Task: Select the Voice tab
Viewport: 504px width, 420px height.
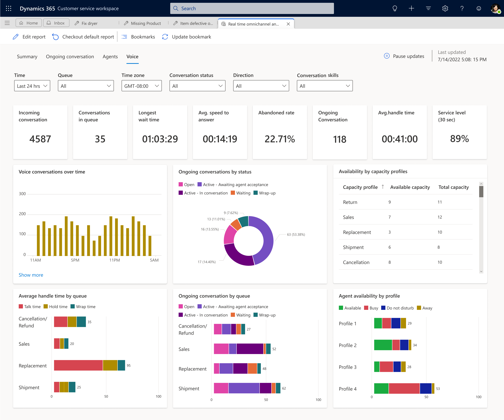Action: [x=132, y=56]
